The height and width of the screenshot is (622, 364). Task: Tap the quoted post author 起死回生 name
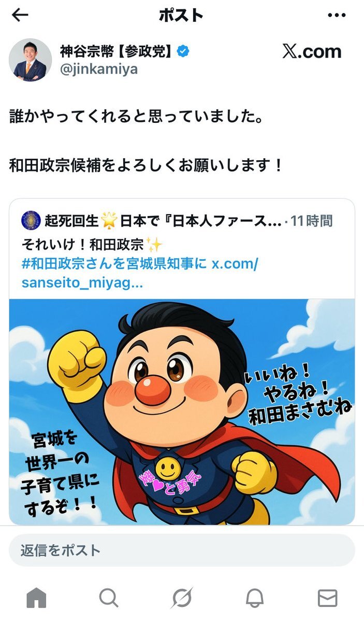(70, 221)
